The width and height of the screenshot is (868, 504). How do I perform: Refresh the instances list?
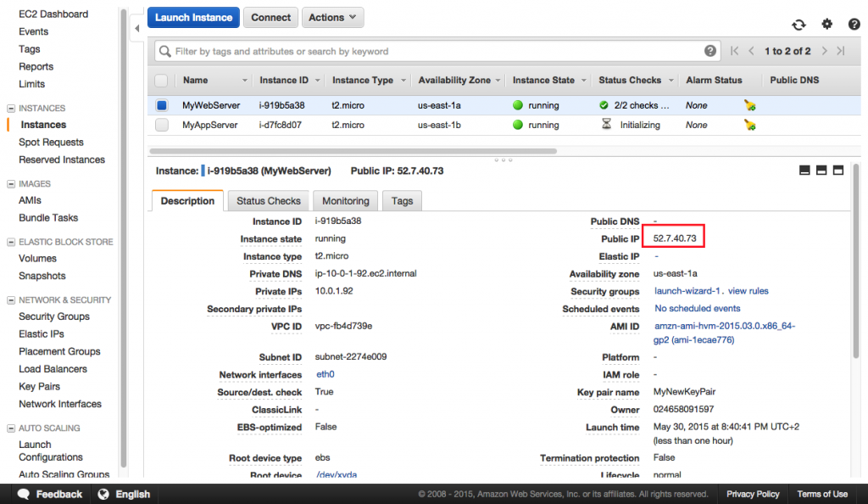point(798,25)
